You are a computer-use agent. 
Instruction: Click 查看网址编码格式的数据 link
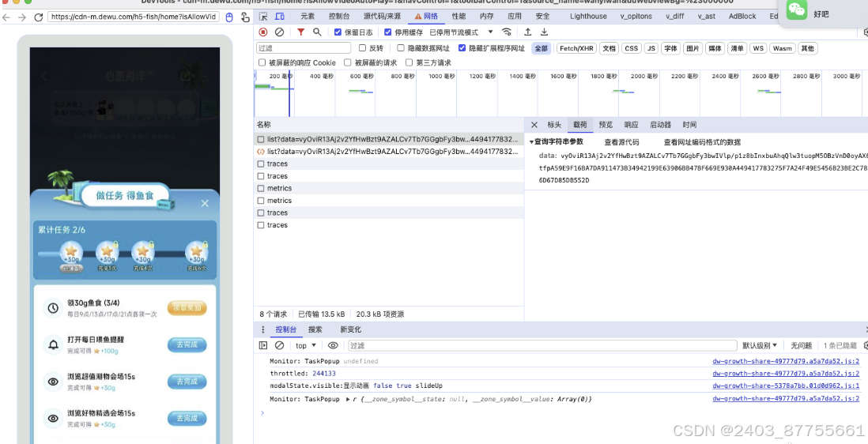click(x=702, y=142)
